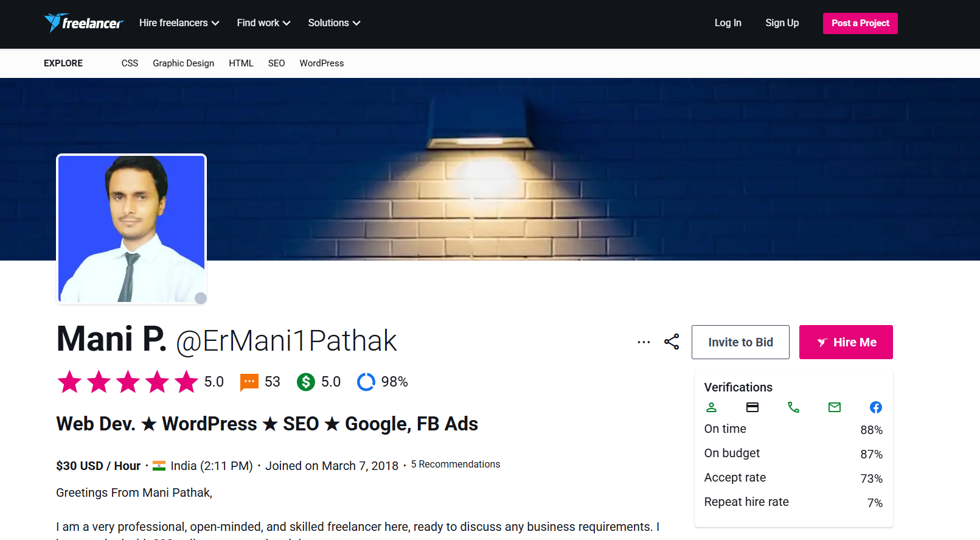The image size is (980, 540).
Task: Click the gray online status dot
Action: click(x=201, y=298)
